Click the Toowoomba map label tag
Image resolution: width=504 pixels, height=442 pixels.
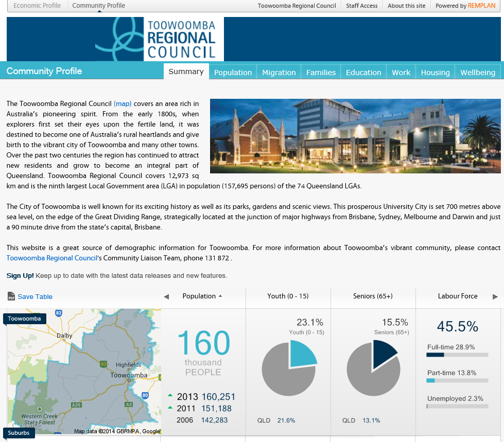click(x=24, y=319)
